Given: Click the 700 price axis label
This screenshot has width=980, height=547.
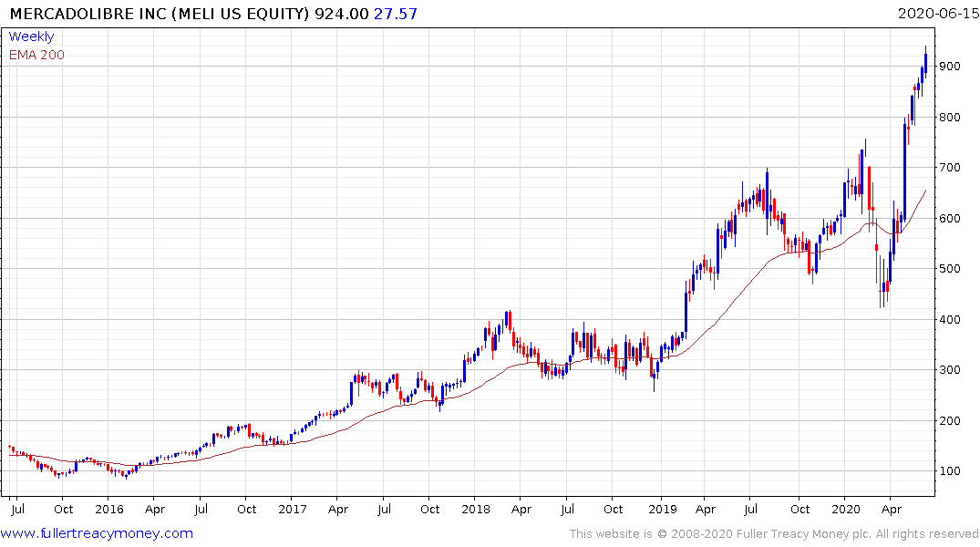Looking at the screenshot, I should (x=949, y=168).
